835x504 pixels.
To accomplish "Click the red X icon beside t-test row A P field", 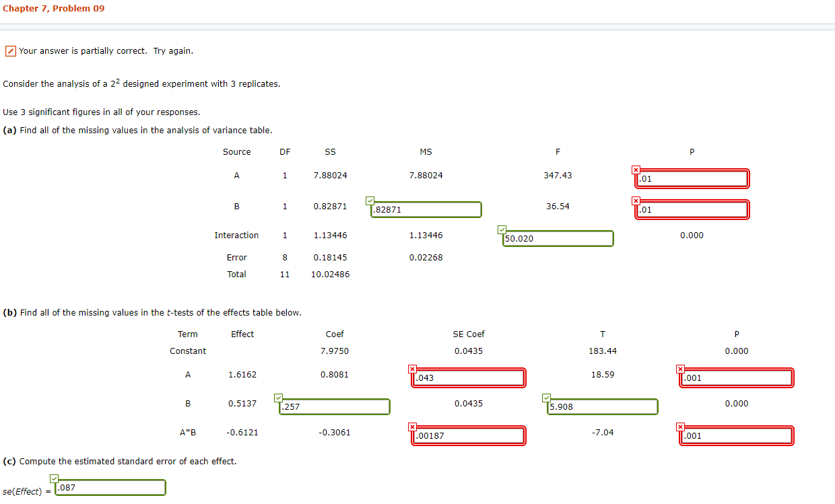I will 680,369.
